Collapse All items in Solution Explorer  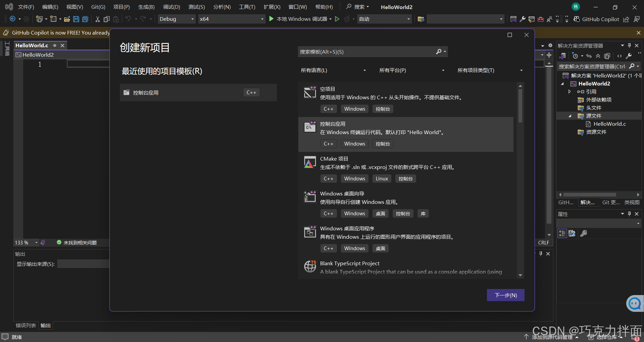coord(598,56)
